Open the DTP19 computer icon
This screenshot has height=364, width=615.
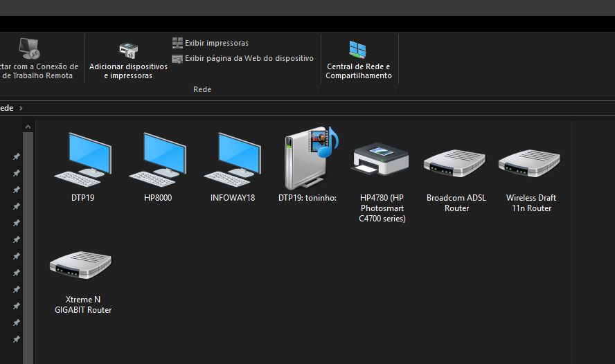(x=82, y=160)
